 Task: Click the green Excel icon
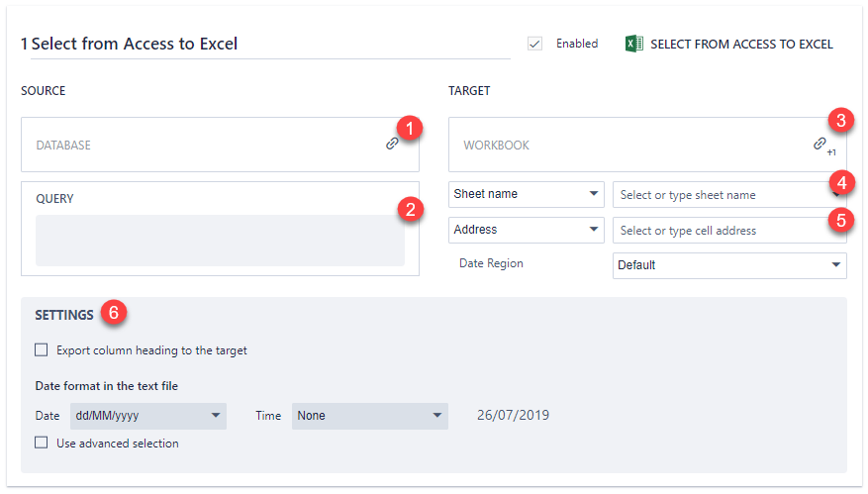click(x=634, y=44)
